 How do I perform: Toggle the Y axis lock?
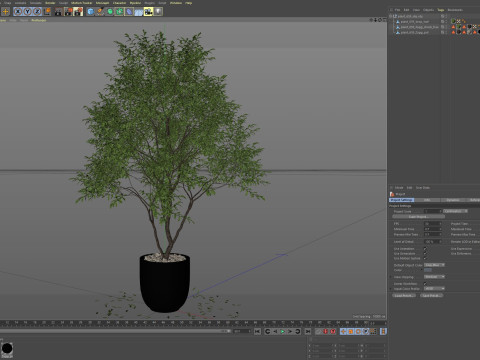point(28,12)
